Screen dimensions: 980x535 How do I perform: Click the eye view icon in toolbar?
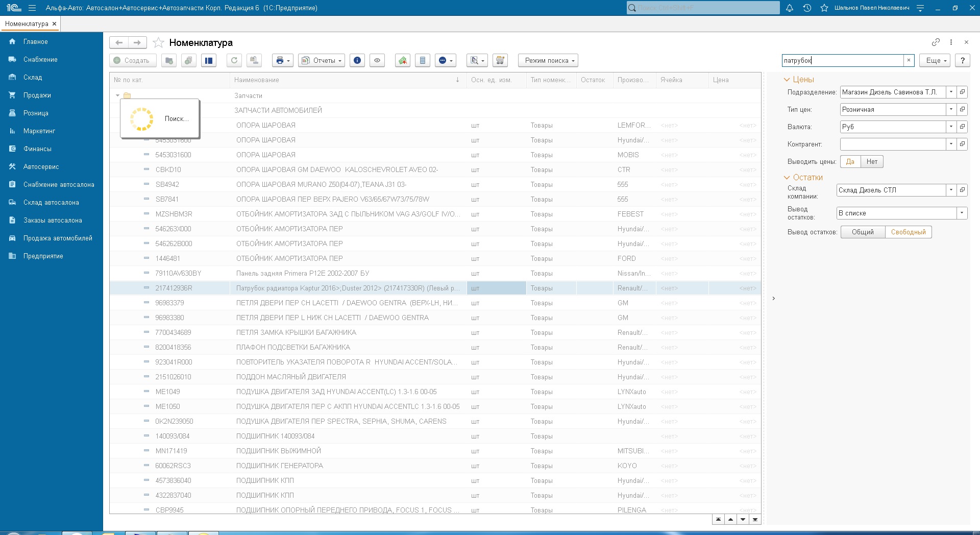pyautogui.click(x=377, y=60)
